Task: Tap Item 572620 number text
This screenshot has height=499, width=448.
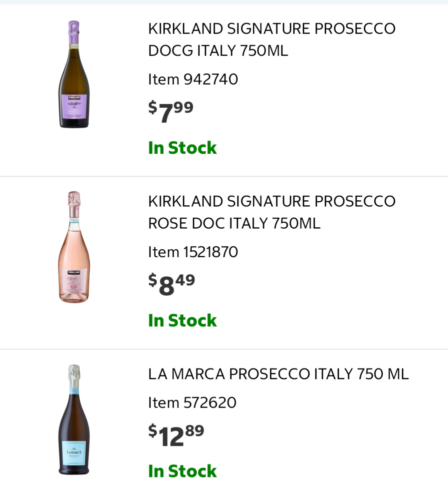Action: (192, 403)
